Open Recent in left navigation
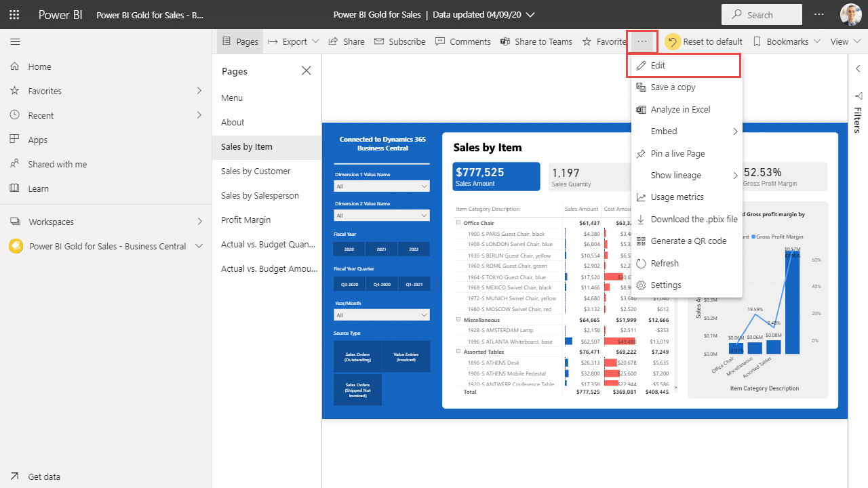868x488 pixels. 106,115
